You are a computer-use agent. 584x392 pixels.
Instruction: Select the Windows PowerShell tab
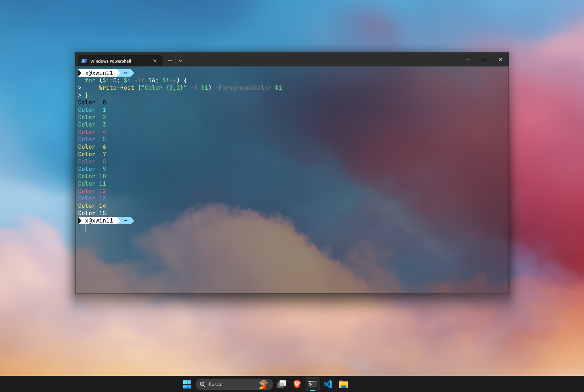pos(110,61)
